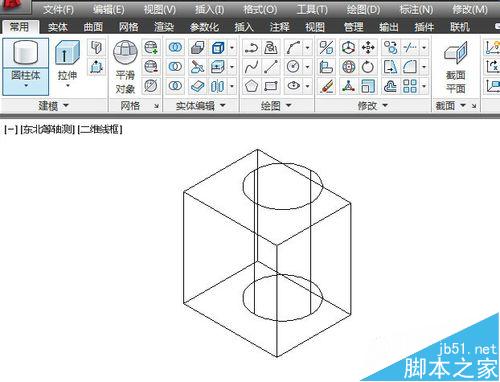
Task: Click the Smooth Less mesh icon with minus
Action: tap(151, 67)
